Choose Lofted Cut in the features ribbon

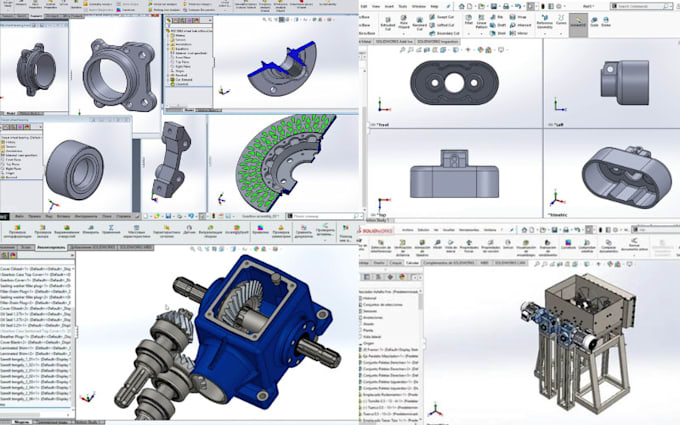tap(441, 25)
